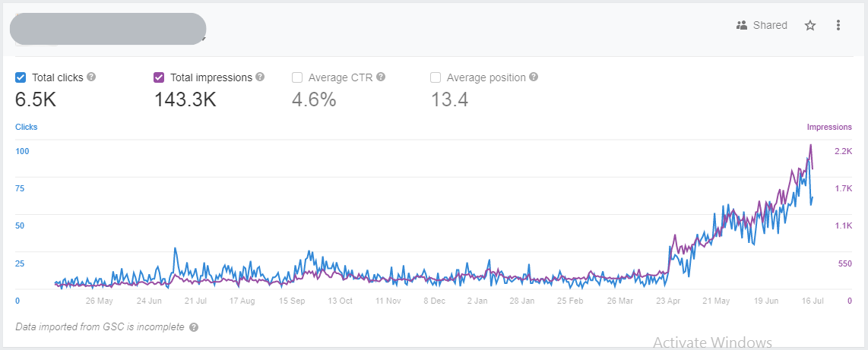
Task: Open help icon next to Average CTR
Action: 381,77
